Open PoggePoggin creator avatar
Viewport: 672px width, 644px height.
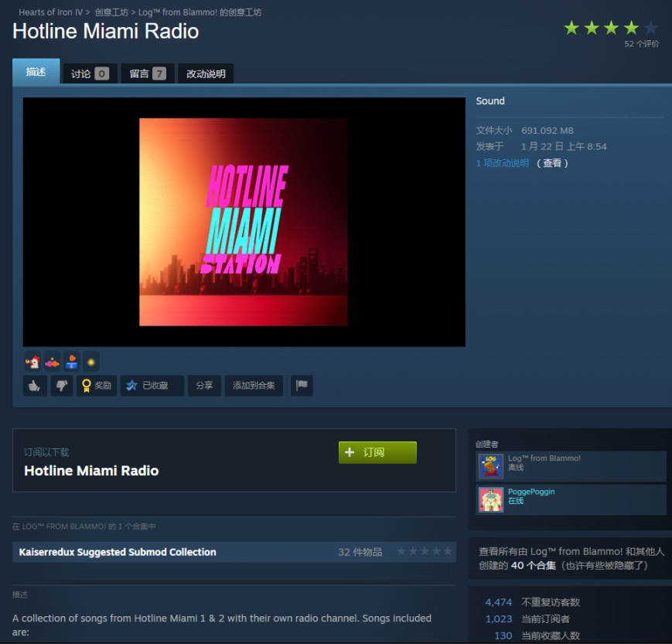(x=491, y=500)
